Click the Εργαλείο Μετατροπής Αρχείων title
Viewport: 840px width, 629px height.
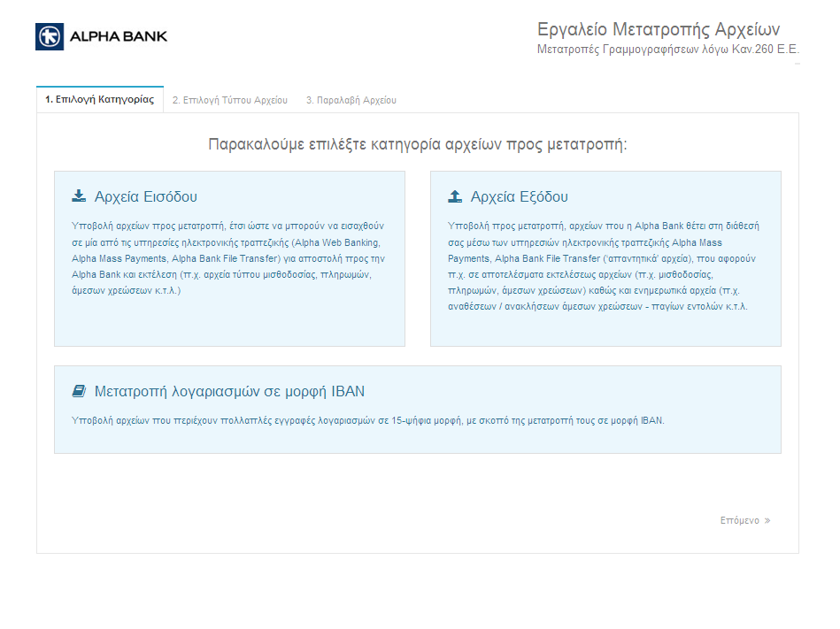coord(659,29)
